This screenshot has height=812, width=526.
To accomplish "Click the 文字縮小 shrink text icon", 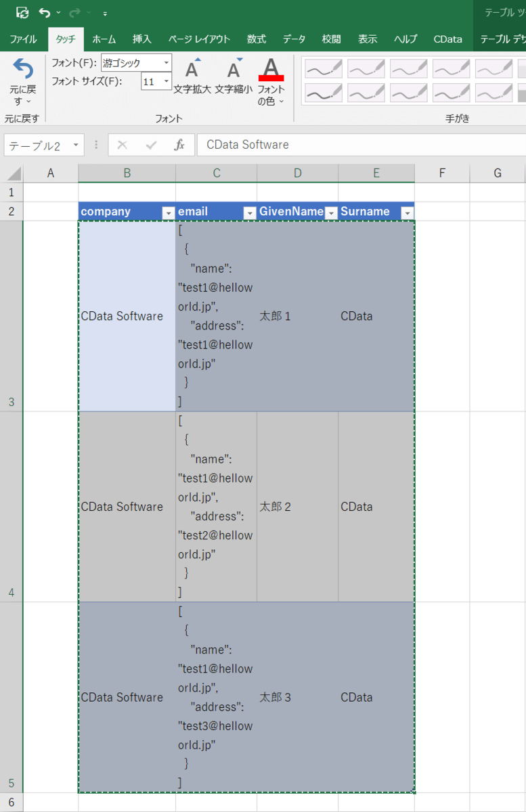I will [x=234, y=75].
